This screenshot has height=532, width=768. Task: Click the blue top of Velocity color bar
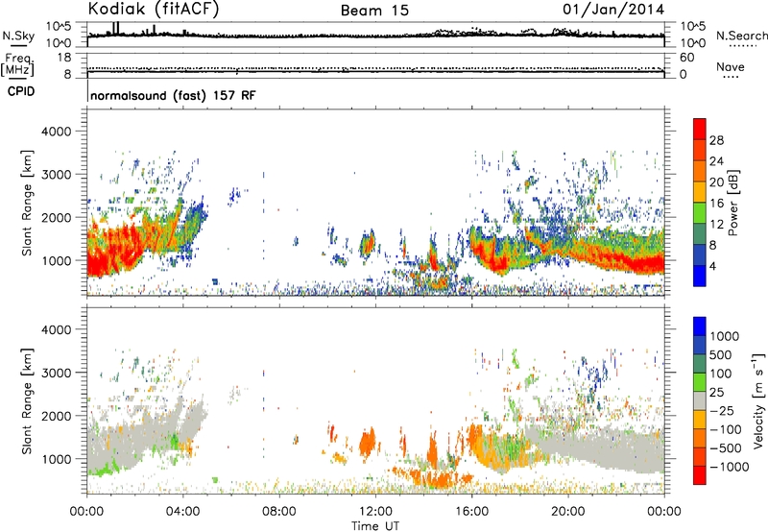pyautogui.click(x=700, y=326)
